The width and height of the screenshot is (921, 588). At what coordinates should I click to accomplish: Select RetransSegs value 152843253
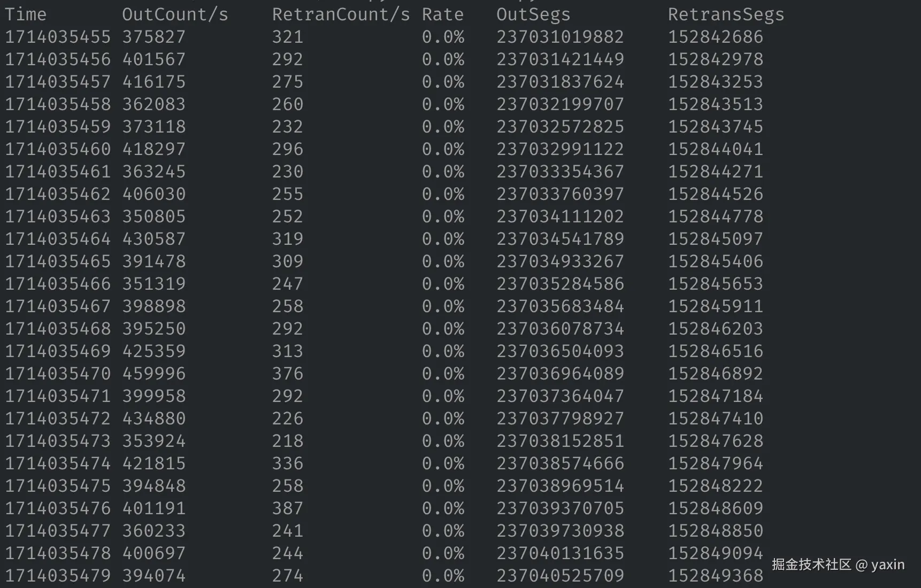coord(716,82)
